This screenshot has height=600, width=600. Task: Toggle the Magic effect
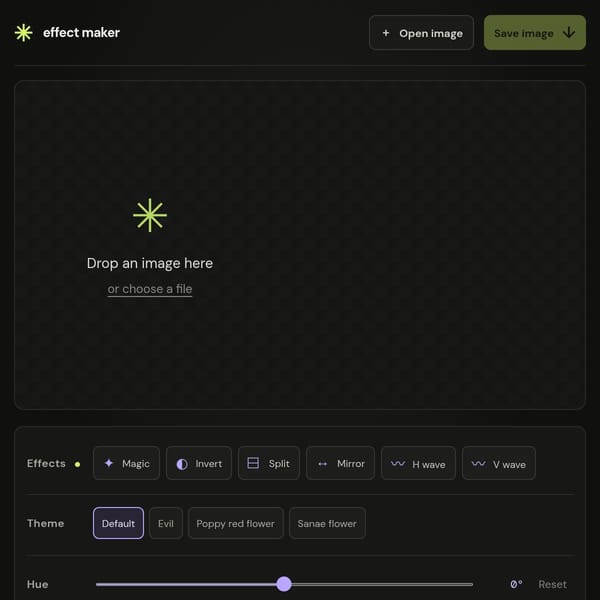point(126,463)
